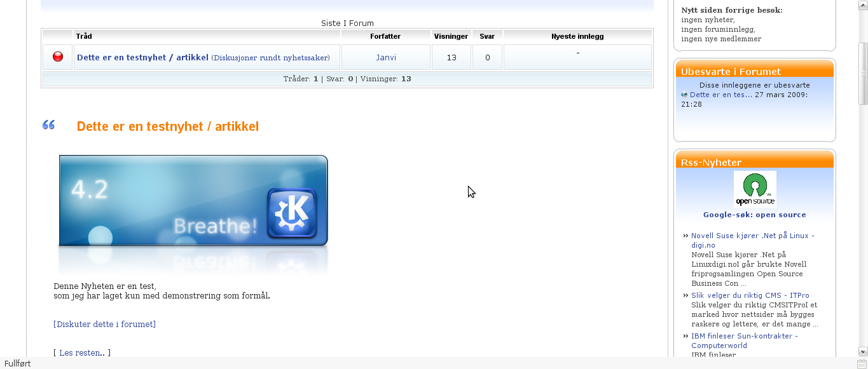868x369 pixels.
Task: Click 'Diskuter dette i forumet' link
Action: 105,324
